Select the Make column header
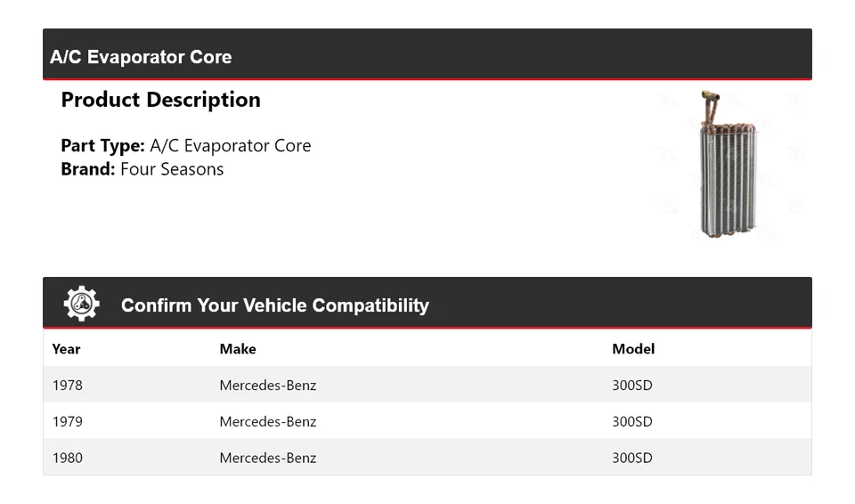Image resolution: width=855 pixels, height=504 pixels. pos(238,349)
